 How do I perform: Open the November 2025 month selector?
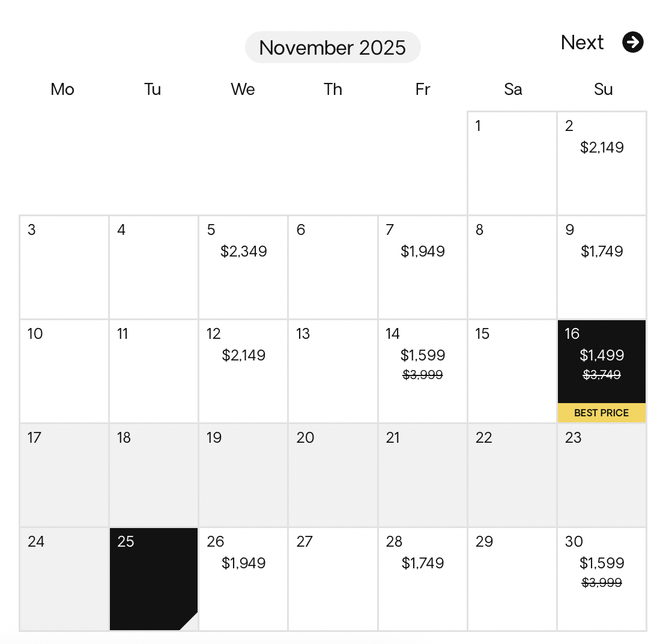tap(333, 47)
